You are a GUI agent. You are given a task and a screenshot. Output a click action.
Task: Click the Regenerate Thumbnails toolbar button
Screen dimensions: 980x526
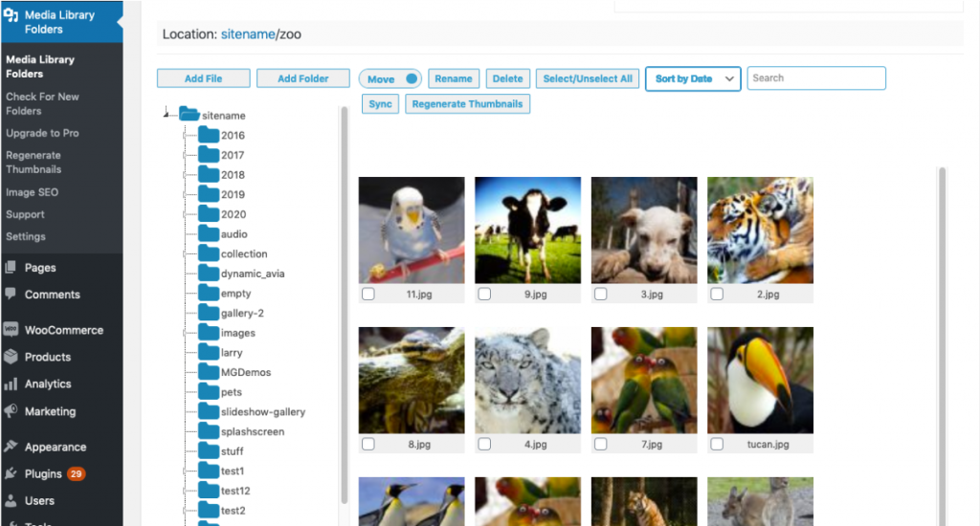[467, 103]
